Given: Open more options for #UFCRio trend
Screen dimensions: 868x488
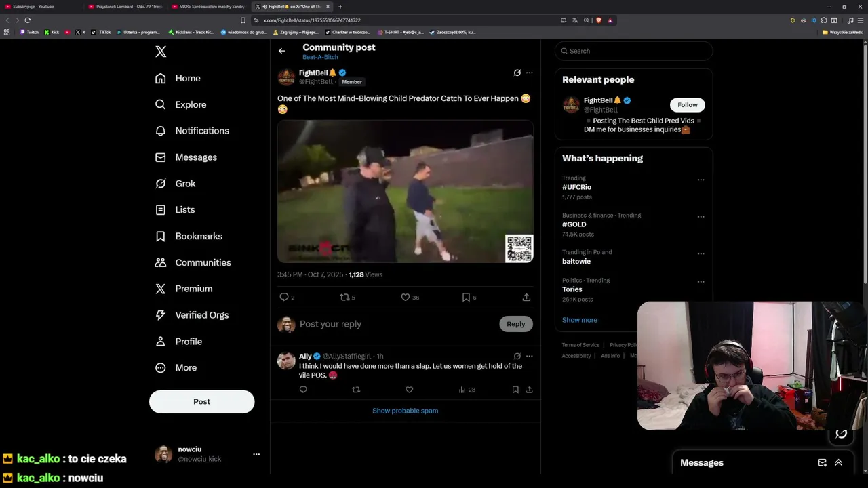Looking at the screenshot, I should (701, 180).
